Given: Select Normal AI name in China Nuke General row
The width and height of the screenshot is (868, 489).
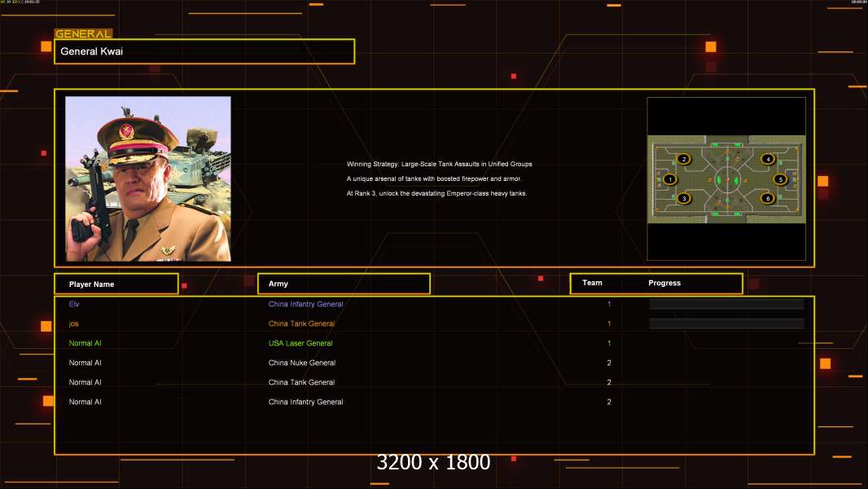Looking at the screenshot, I should point(85,363).
